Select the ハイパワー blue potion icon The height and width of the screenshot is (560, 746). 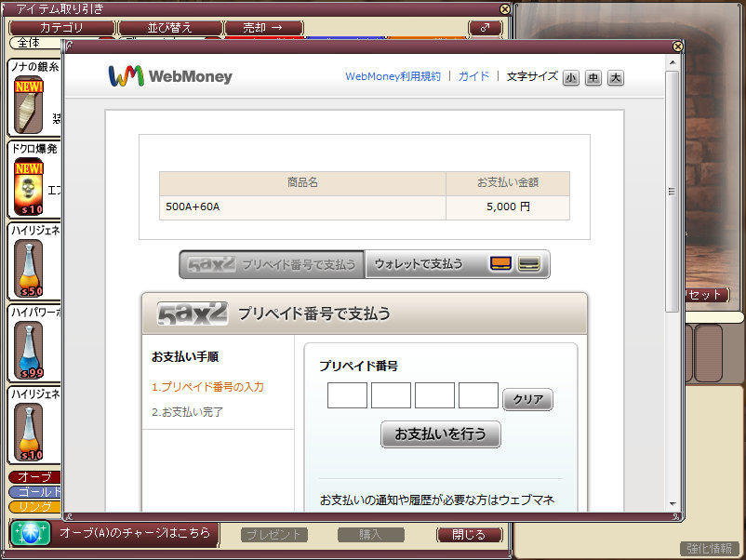[x=29, y=351]
